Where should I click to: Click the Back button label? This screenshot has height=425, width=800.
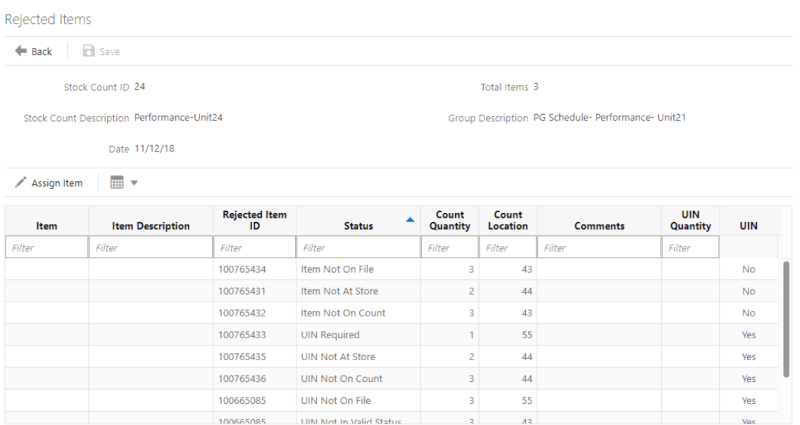[42, 52]
